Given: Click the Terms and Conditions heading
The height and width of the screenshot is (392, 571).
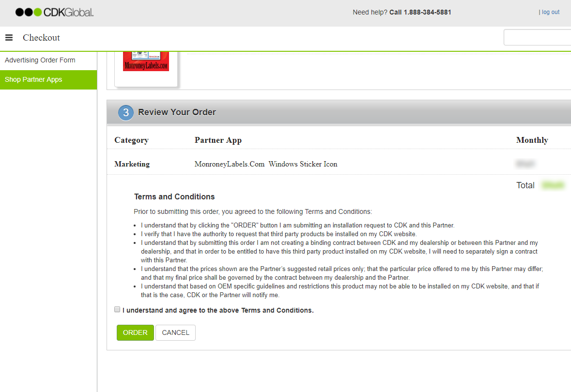Looking at the screenshot, I should [x=174, y=197].
